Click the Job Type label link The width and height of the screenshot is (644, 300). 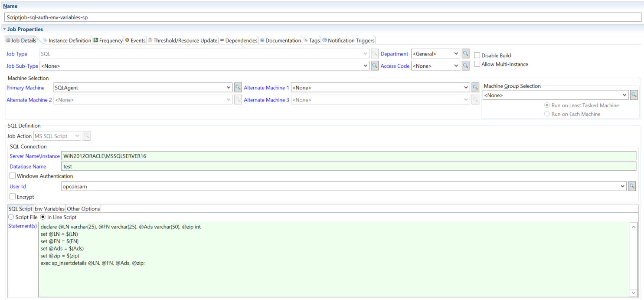(x=17, y=54)
